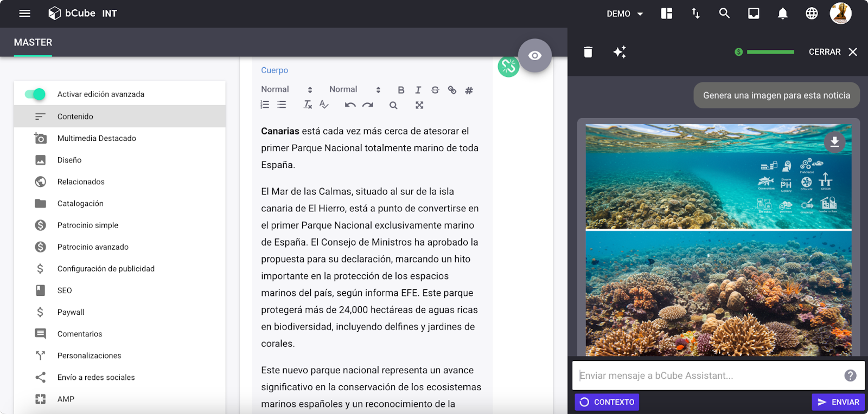
Task: Click the search magnifier in top bar
Action: click(724, 14)
